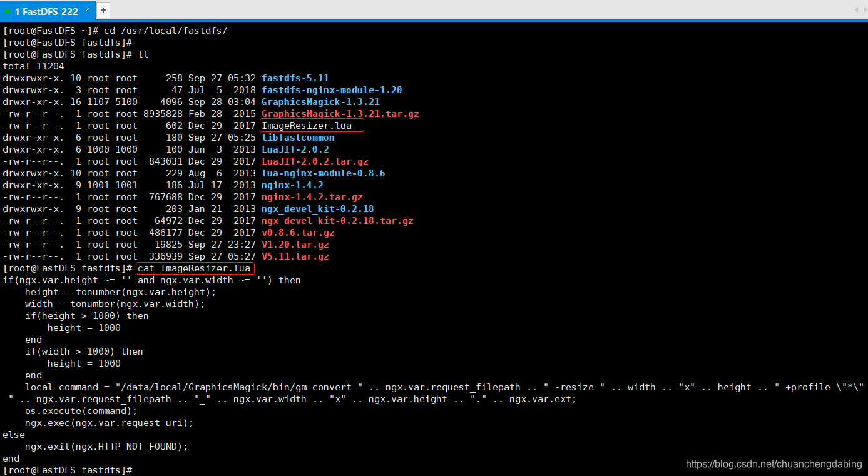Click the file size 8935828

163,114
